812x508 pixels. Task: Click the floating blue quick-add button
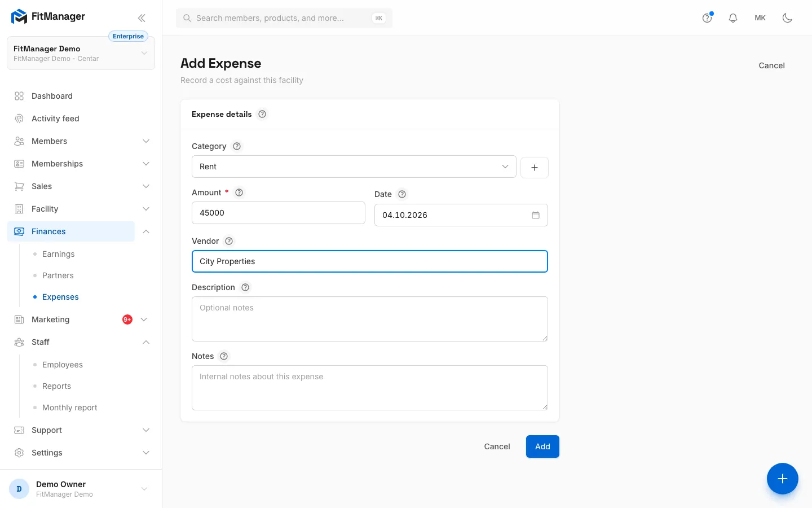(x=783, y=479)
